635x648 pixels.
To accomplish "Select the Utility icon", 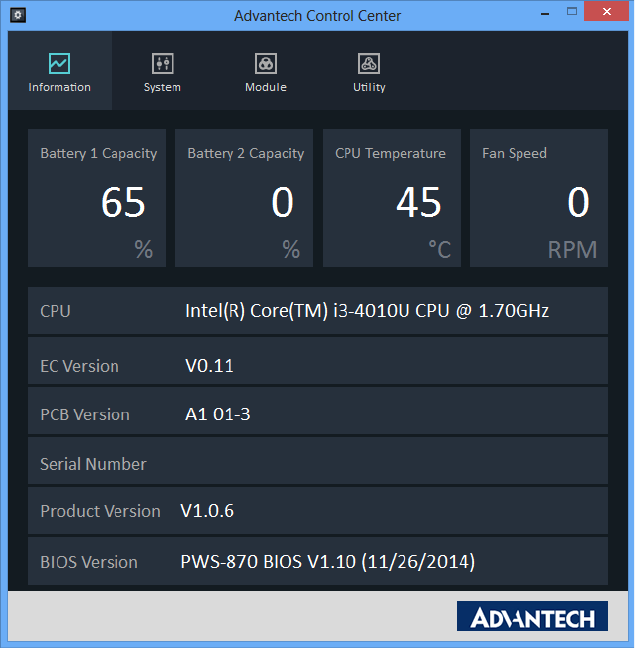I will click(369, 63).
